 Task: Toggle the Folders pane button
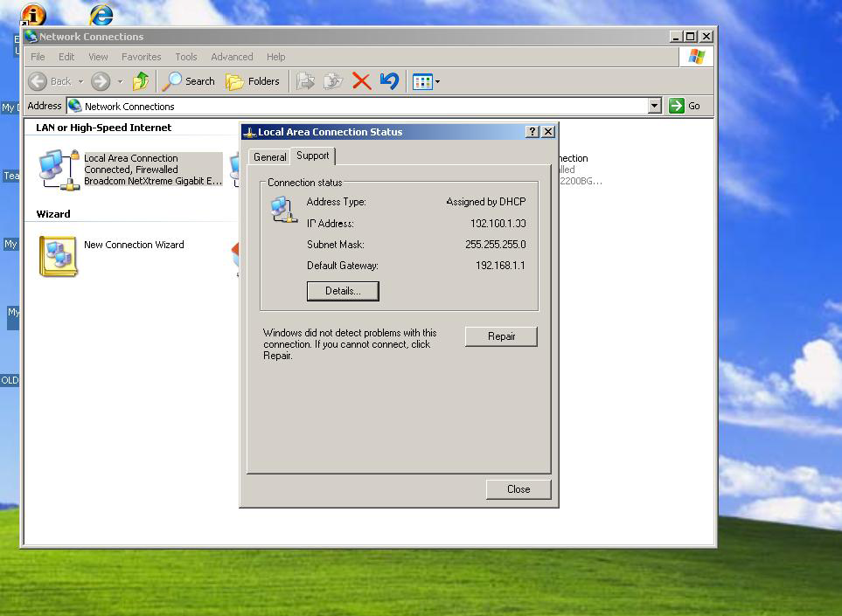(x=253, y=81)
